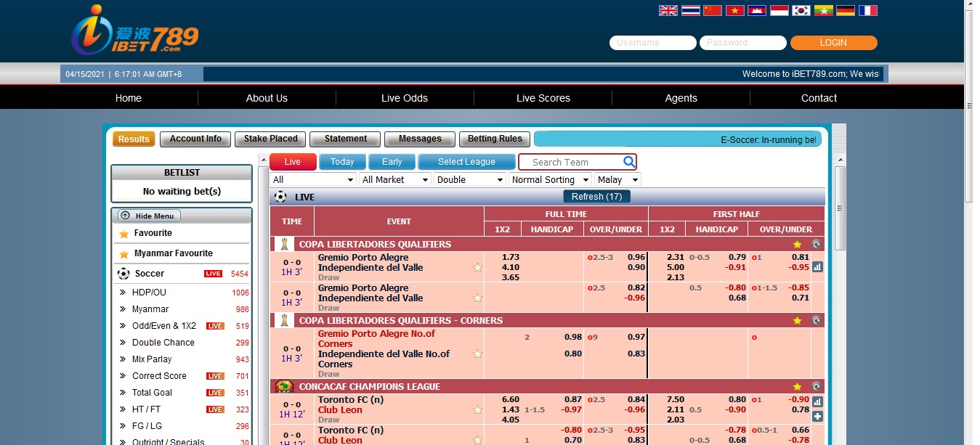
Task: Open the Malay odds type dropdown
Action: [x=617, y=179]
